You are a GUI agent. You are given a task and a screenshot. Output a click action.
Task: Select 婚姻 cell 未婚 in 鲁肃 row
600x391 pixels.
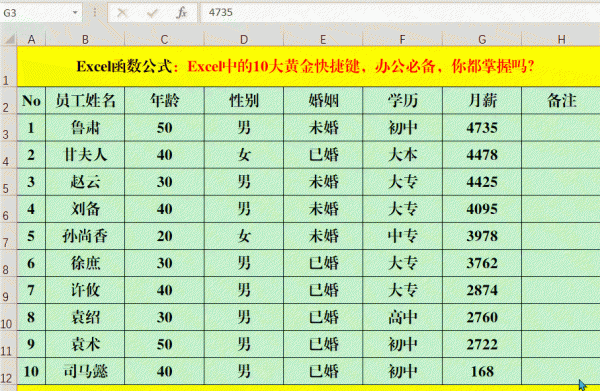point(323,127)
